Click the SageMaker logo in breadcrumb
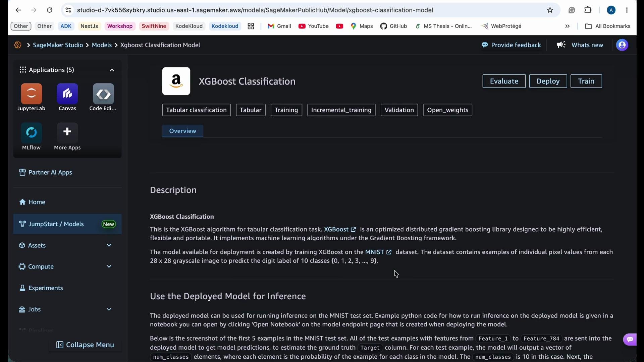644x362 pixels. tap(18, 45)
